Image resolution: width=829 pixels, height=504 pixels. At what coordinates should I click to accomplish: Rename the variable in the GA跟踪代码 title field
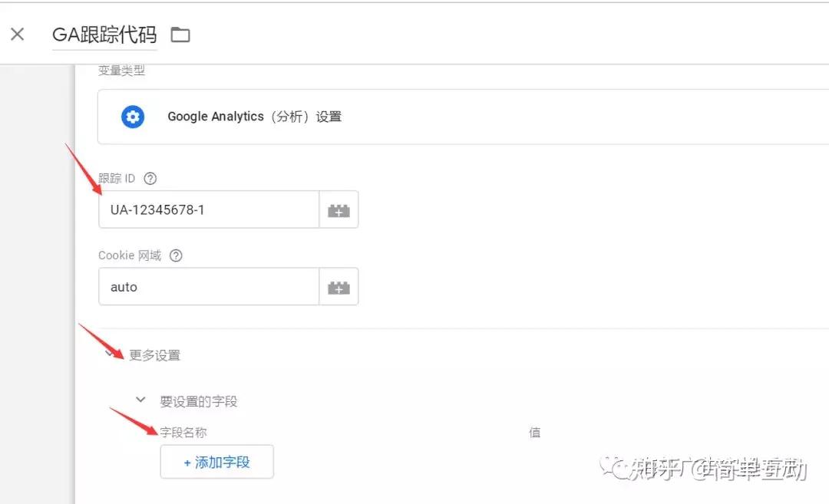point(104,34)
